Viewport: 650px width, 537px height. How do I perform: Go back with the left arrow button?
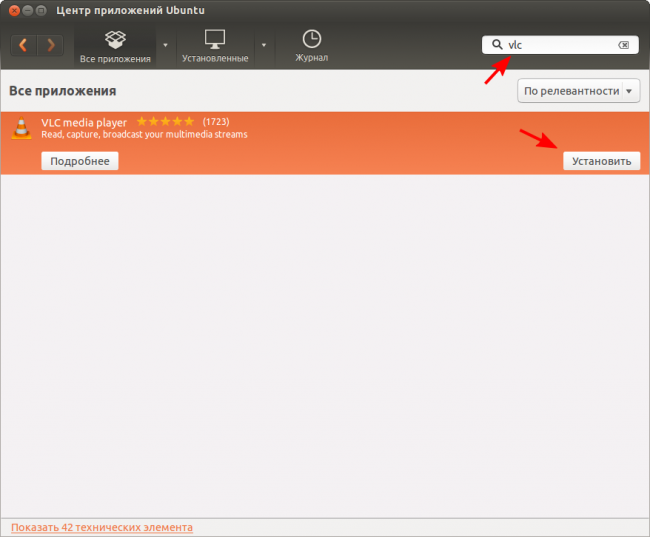[24, 45]
